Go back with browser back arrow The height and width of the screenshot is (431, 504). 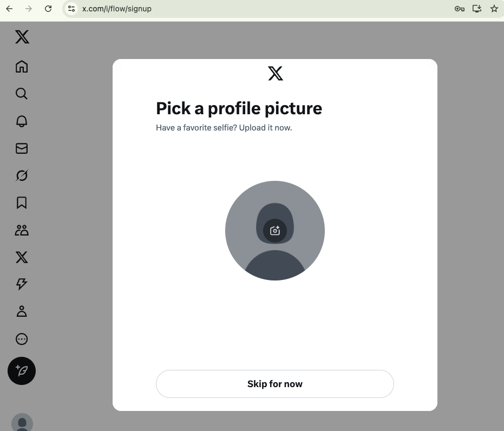tap(9, 9)
